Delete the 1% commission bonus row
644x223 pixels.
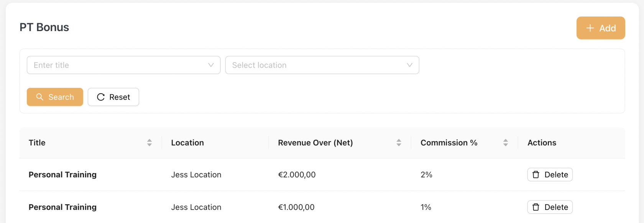(x=550, y=207)
